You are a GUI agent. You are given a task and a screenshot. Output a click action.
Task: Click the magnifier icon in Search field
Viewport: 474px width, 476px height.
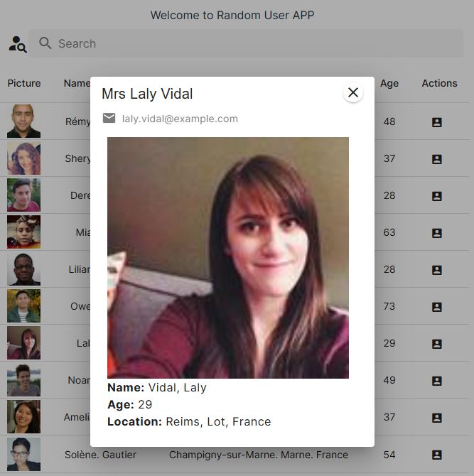[x=45, y=43]
